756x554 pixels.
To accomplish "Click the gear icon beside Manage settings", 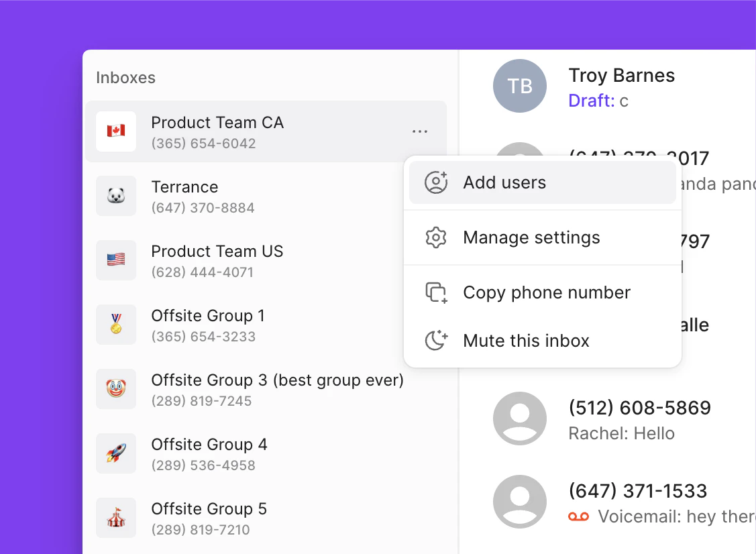I will [x=436, y=237].
